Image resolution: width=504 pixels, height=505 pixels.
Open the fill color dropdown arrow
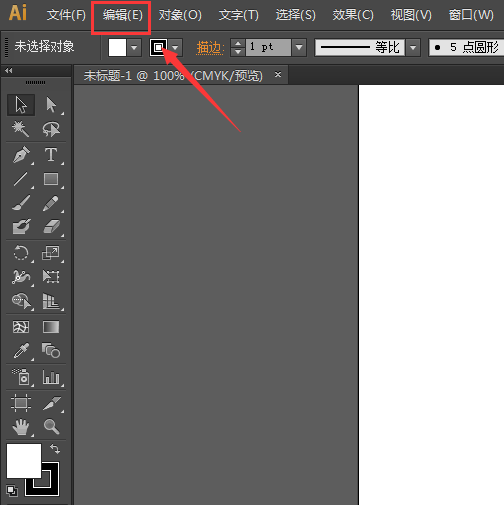(x=134, y=48)
